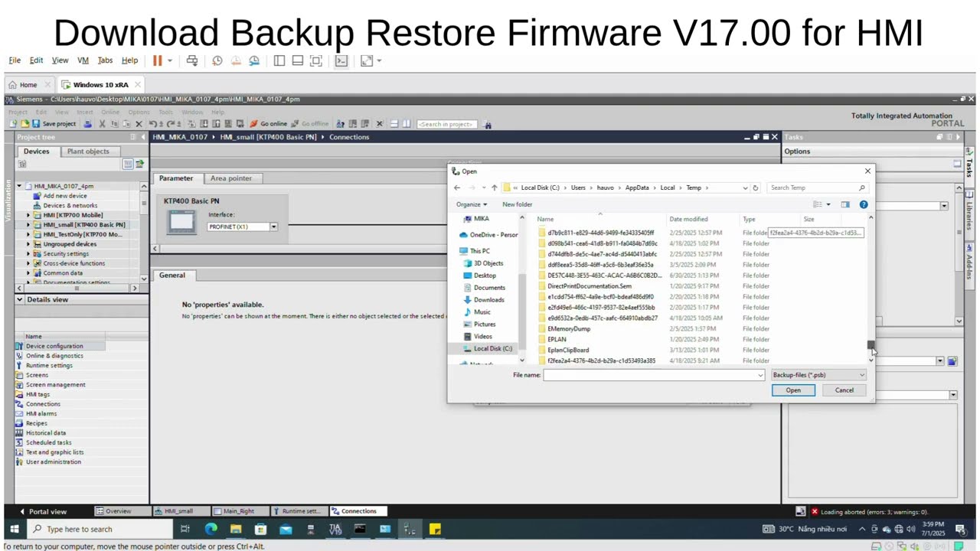Screen dimensions: 980x551
Task: Click Cancel in the Open dialog
Action: coord(844,390)
